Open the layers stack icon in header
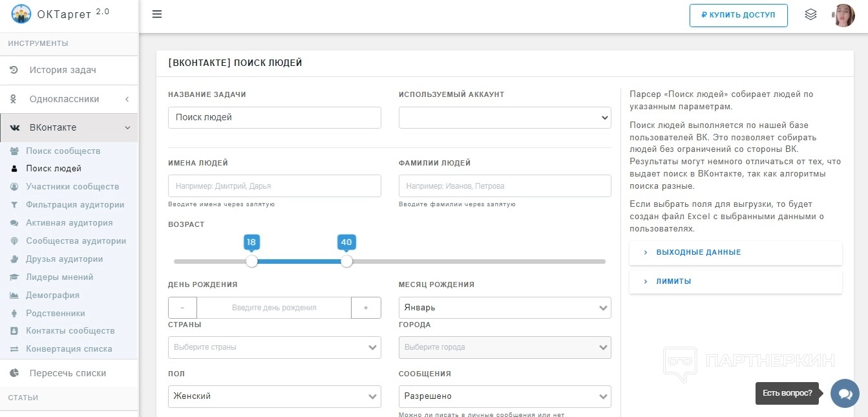This screenshot has height=417, width=868. pos(810,14)
